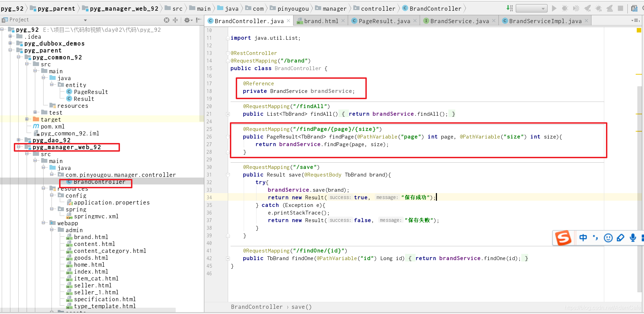
Task: Click save() in bottom breadcrumb
Action: pyautogui.click(x=301, y=307)
